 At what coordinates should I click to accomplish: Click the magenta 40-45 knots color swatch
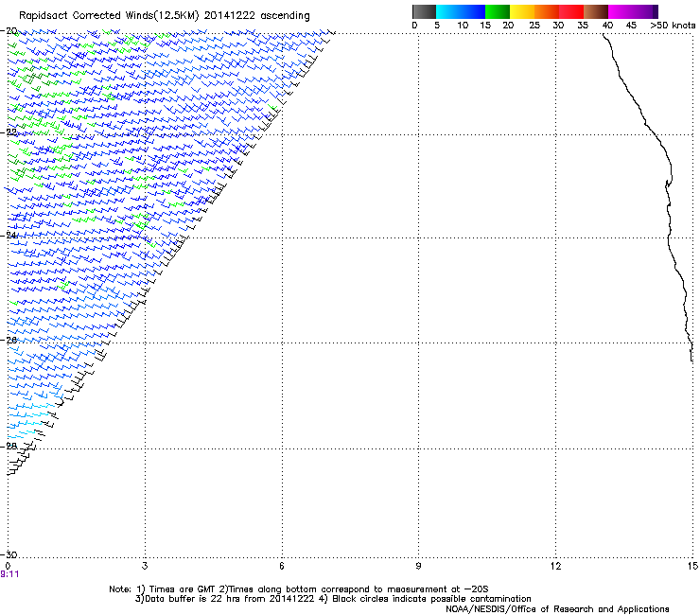[x=621, y=11]
